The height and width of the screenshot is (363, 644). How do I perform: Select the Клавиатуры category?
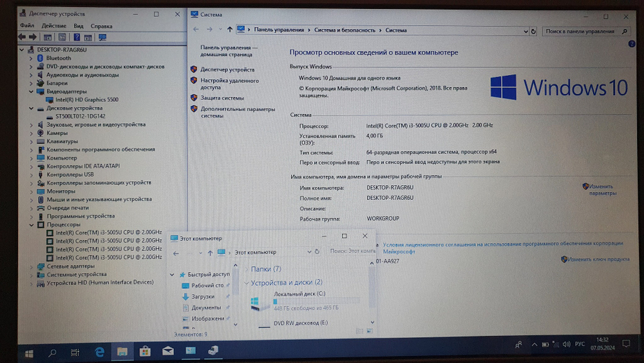click(62, 141)
